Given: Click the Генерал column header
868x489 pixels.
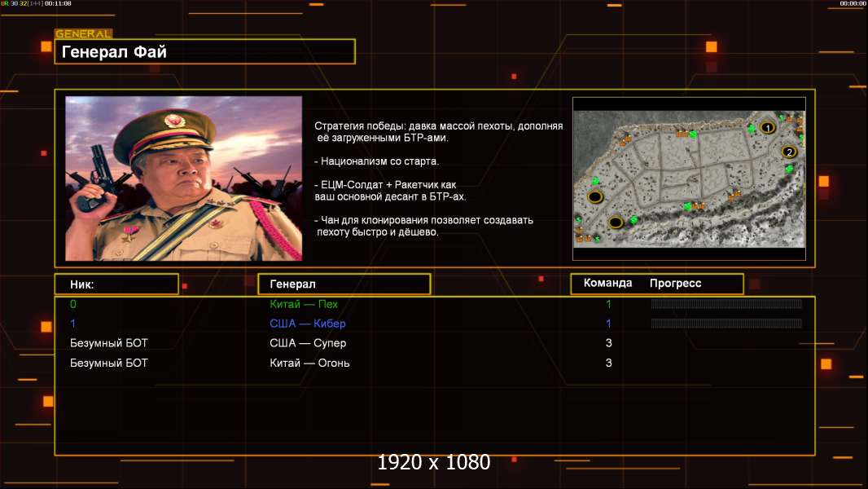Looking at the screenshot, I should pyautogui.click(x=344, y=284).
